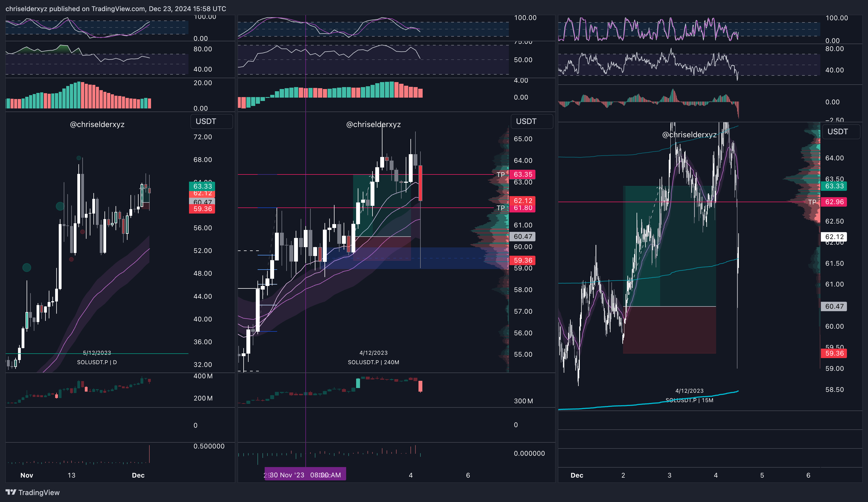The height and width of the screenshot is (502, 868).
Task: Click the TP marker beside 62.96 label
Action: pos(812,202)
